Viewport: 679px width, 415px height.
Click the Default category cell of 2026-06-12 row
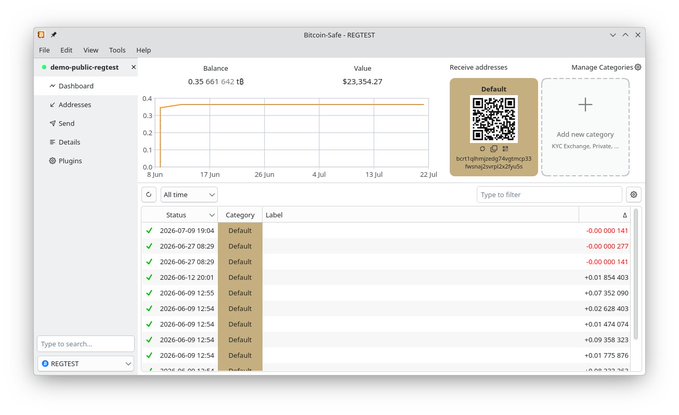pyautogui.click(x=240, y=277)
